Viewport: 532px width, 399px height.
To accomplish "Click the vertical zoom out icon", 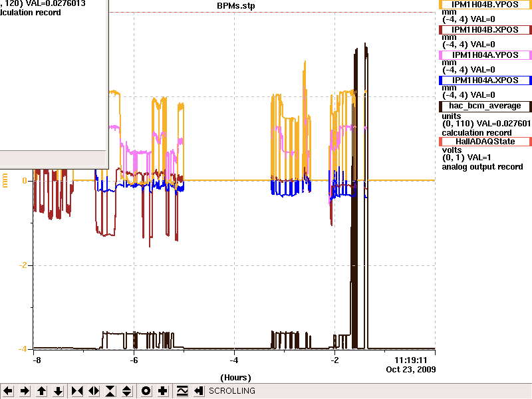I will point(127,391).
